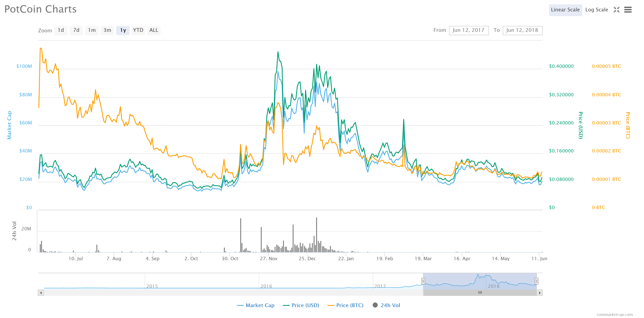Click the 10. Jul date label
Image resolution: width=644 pixels, height=318 pixels.
(x=75, y=259)
